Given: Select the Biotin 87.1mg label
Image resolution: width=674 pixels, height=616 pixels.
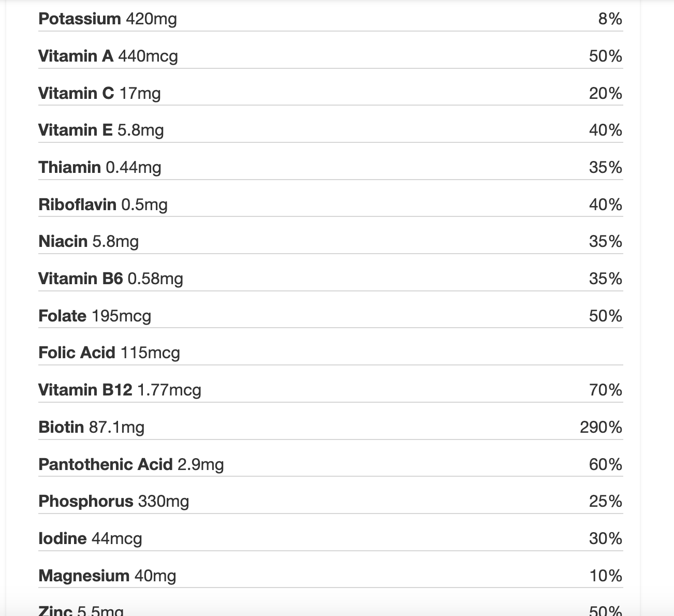Looking at the screenshot, I should pos(92,427).
